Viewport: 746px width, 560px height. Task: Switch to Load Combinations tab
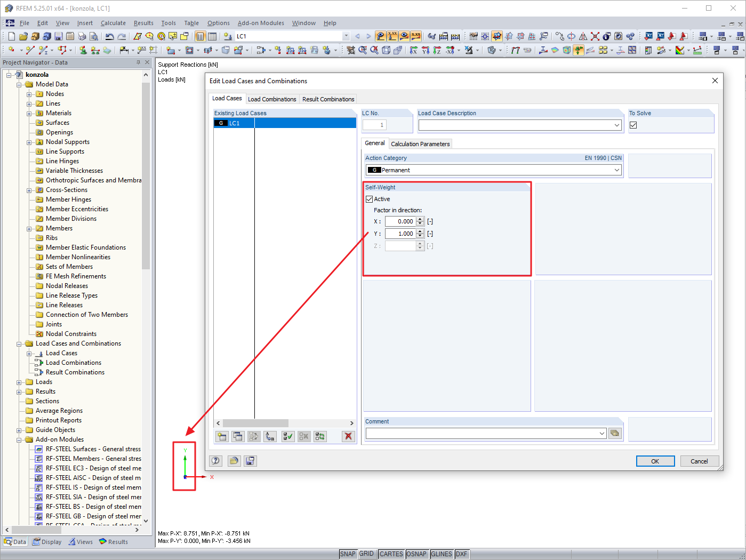(272, 99)
